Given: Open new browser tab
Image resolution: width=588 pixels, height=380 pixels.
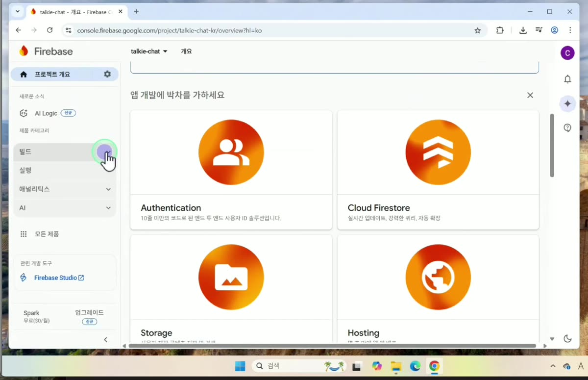Looking at the screenshot, I should (136, 11).
